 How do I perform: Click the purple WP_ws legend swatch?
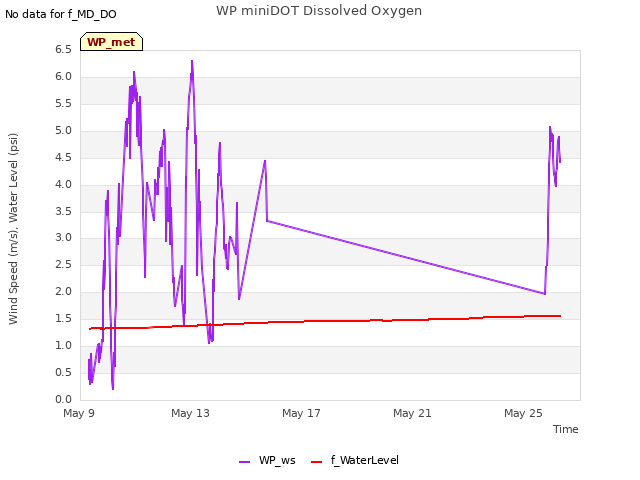point(244,462)
